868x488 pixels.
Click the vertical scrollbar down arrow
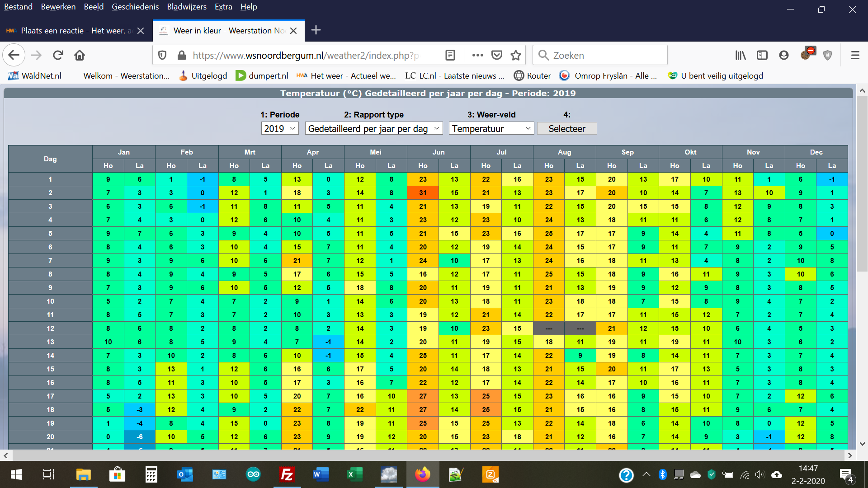coord(862,444)
